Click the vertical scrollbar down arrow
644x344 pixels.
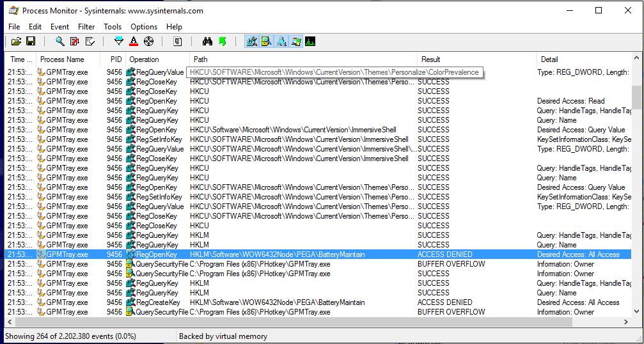click(x=637, y=311)
